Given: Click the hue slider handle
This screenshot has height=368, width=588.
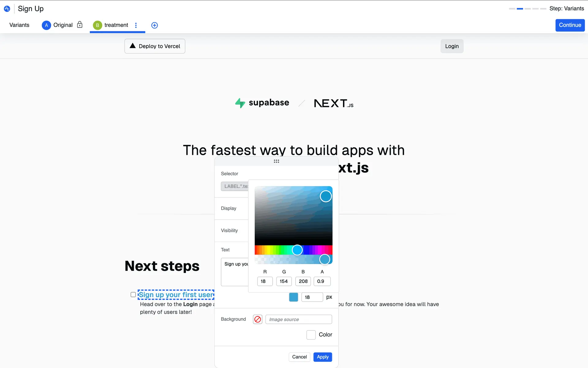Looking at the screenshot, I should point(297,250).
